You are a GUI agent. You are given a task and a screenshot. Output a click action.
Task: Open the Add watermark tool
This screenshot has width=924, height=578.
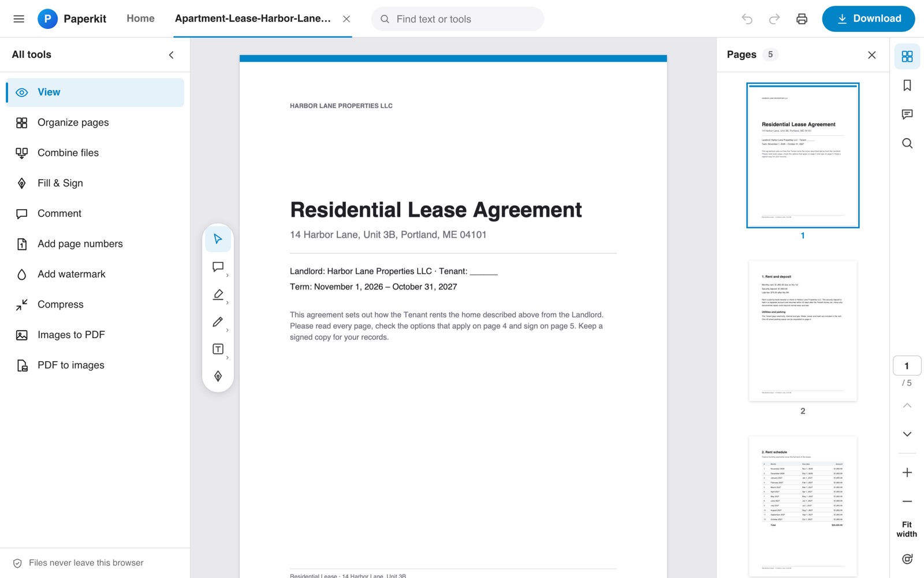pyautogui.click(x=95, y=275)
